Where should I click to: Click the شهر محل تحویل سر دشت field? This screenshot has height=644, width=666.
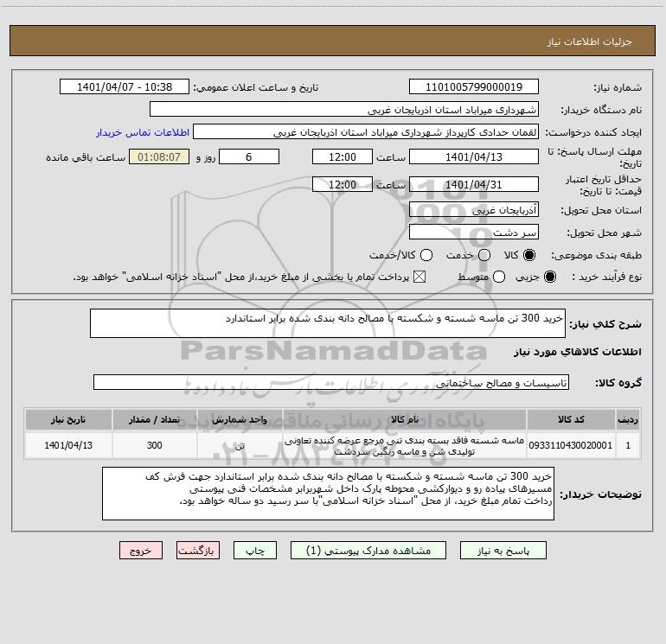click(x=474, y=233)
